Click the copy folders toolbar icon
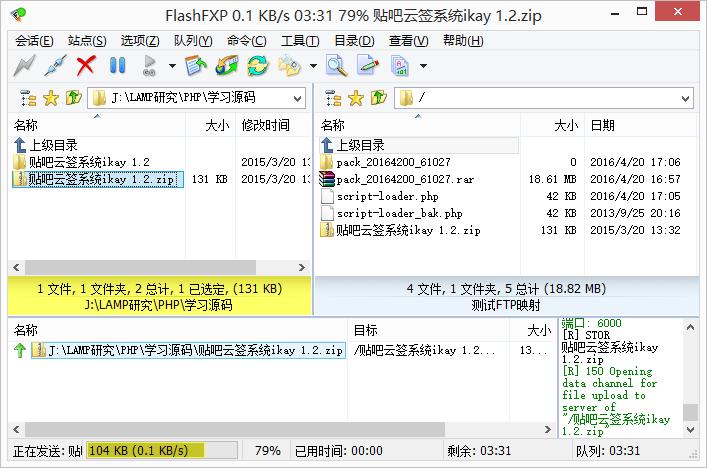The width and height of the screenshot is (707, 468). tap(289, 66)
